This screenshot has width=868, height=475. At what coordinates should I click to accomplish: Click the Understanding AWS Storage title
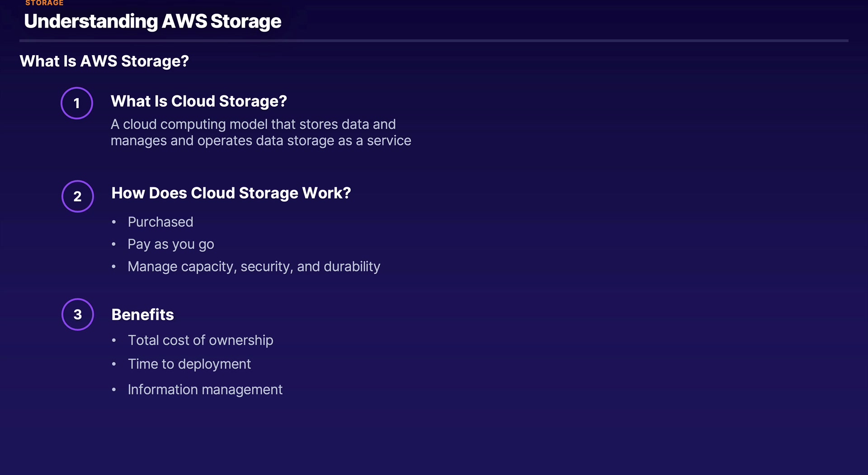152,21
